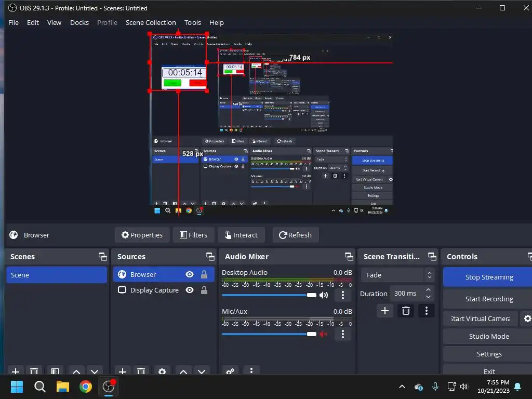The image size is (532, 399).
Task: Open Settings from the Controls panel
Action: tap(488, 354)
